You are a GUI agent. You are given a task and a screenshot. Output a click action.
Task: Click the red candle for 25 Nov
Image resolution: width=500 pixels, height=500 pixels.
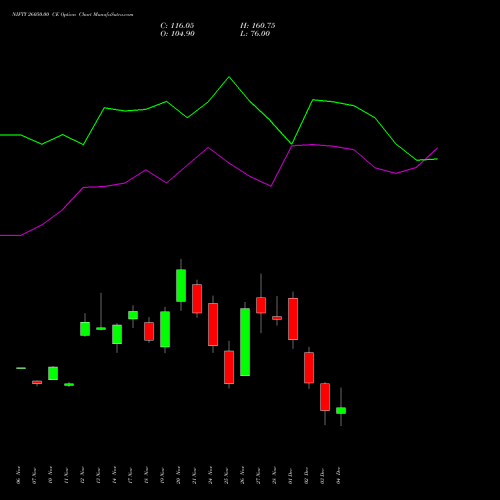click(x=229, y=367)
